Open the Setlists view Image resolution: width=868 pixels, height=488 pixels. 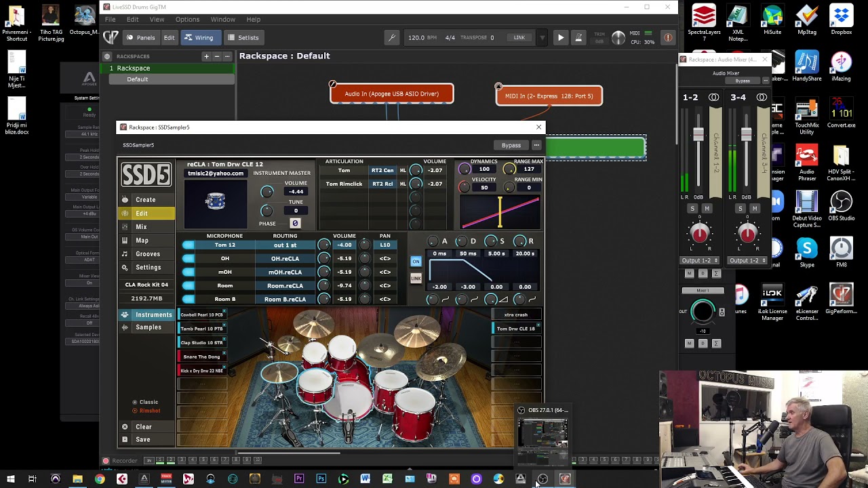point(243,38)
